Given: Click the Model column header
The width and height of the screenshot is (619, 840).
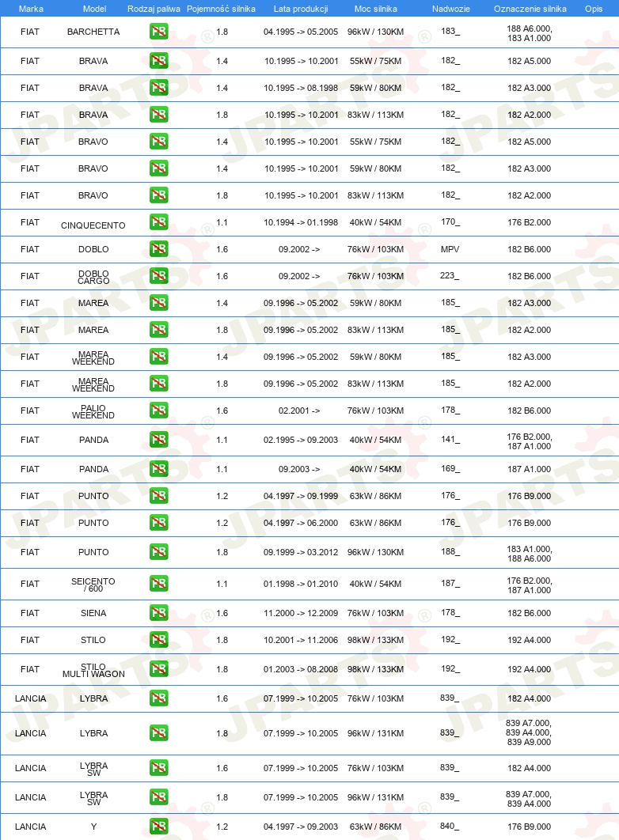Looking at the screenshot, I should [x=94, y=9].
